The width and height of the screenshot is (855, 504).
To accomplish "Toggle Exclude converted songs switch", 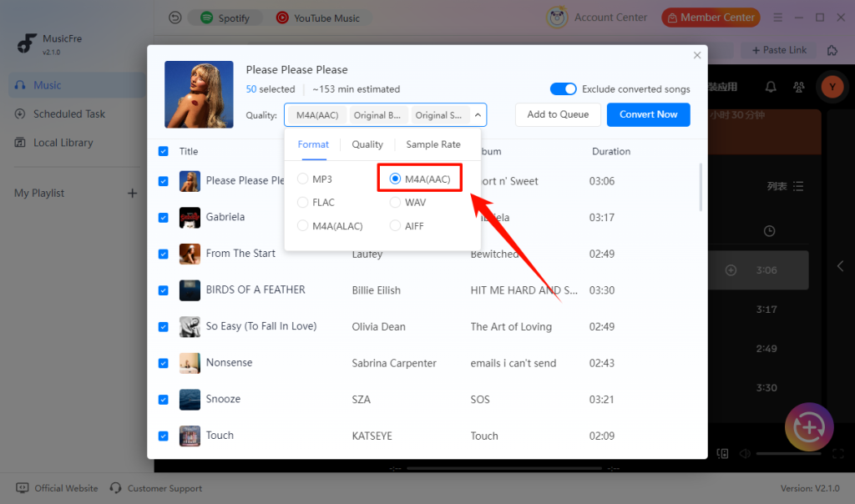I will tap(564, 88).
